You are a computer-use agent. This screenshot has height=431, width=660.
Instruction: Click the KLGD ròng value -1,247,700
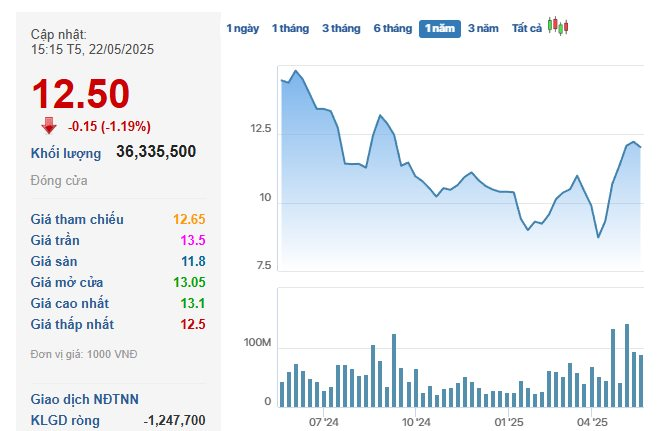[x=175, y=420]
